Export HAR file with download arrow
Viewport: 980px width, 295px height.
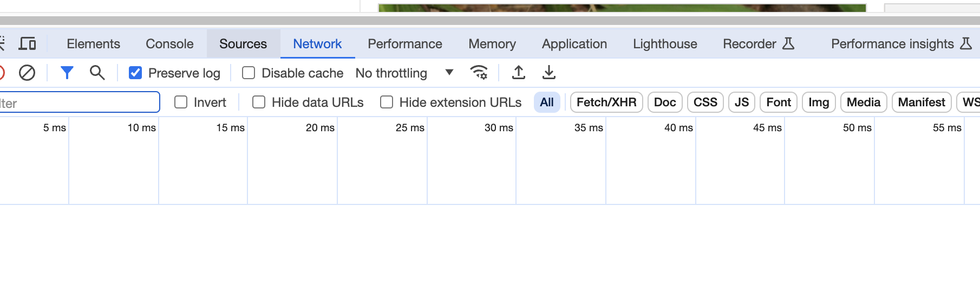[x=548, y=73]
